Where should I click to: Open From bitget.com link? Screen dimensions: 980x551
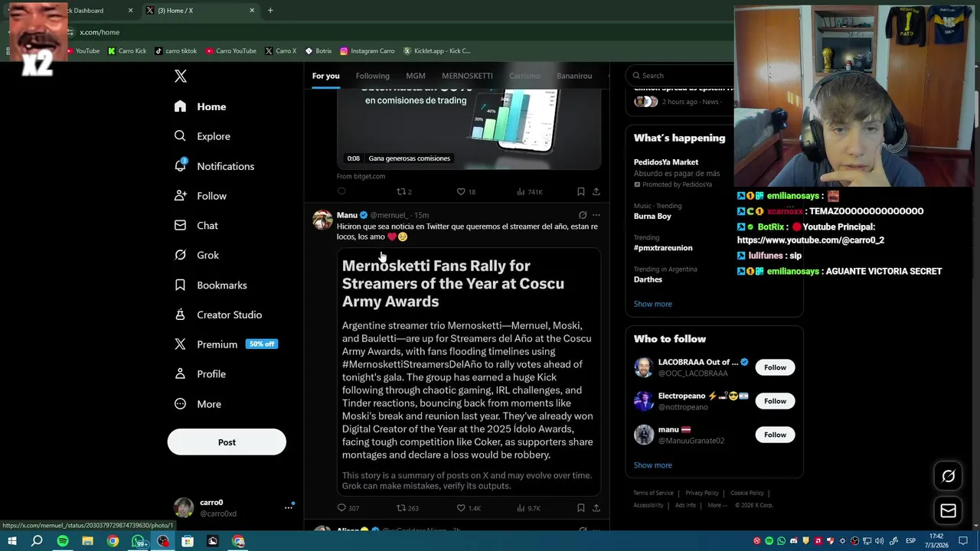[x=361, y=176]
